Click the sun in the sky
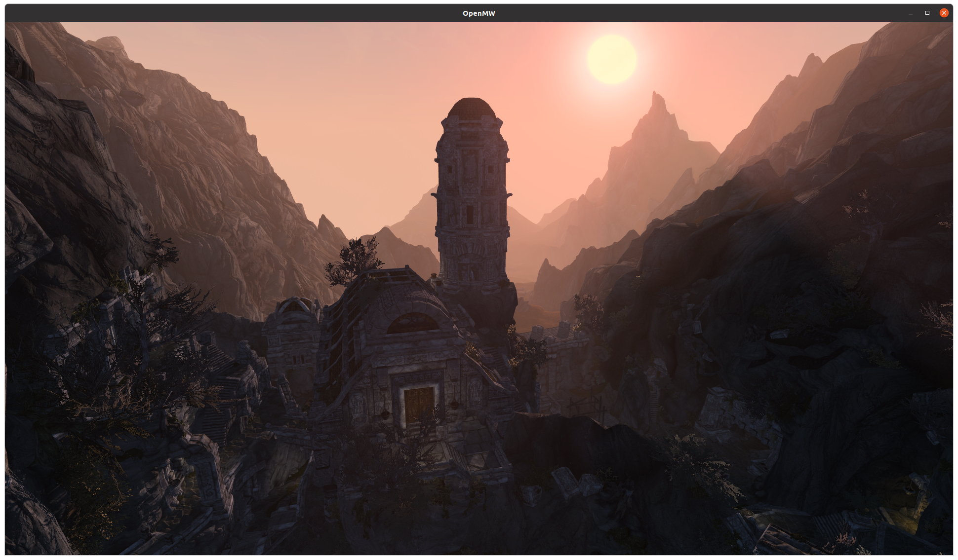The height and width of the screenshot is (560, 958). tap(612, 59)
